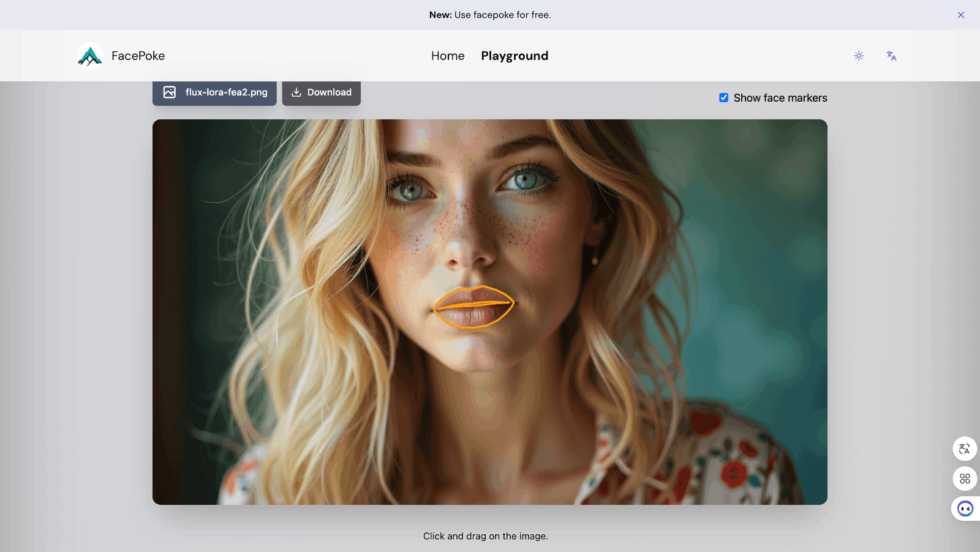Go to the Home page
The height and width of the screenshot is (552, 980).
(x=448, y=56)
